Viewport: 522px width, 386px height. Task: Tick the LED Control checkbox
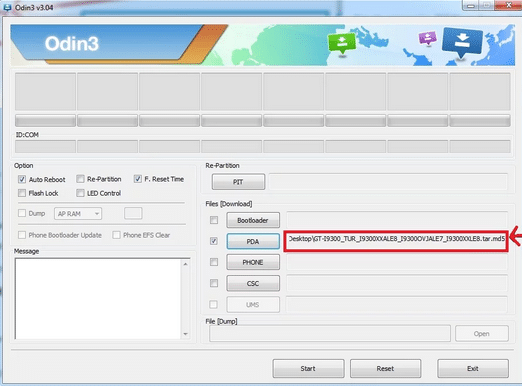(x=80, y=193)
